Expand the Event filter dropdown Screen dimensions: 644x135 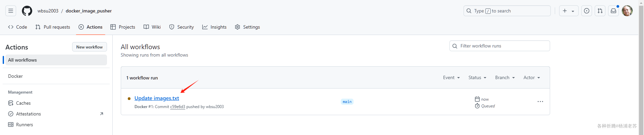click(451, 77)
